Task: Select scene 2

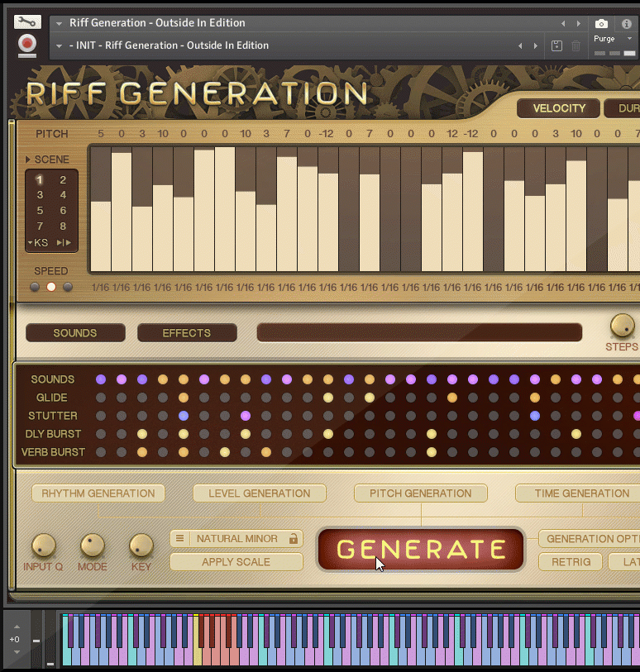Action: click(x=63, y=179)
